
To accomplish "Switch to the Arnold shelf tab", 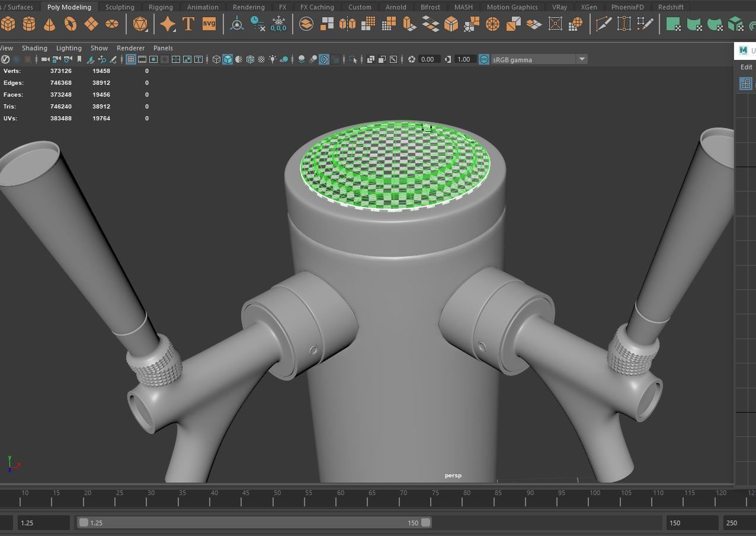I will click(396, 7).
